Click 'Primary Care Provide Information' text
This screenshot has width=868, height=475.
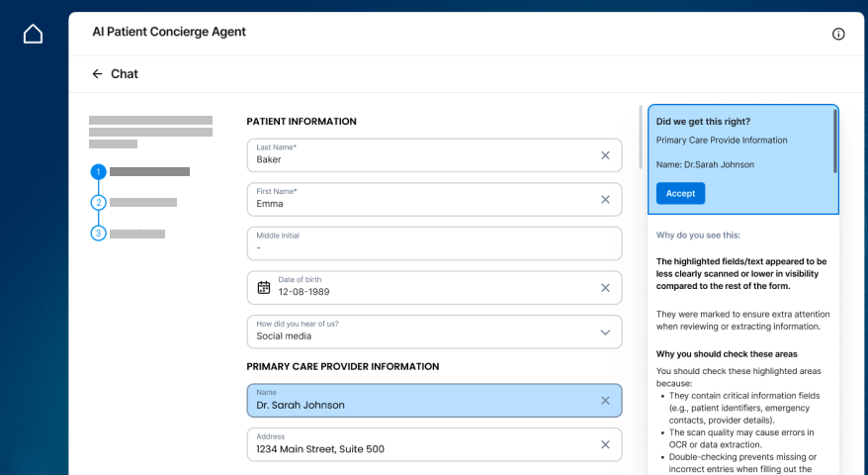pyautogui.click(x=722, y=141)
